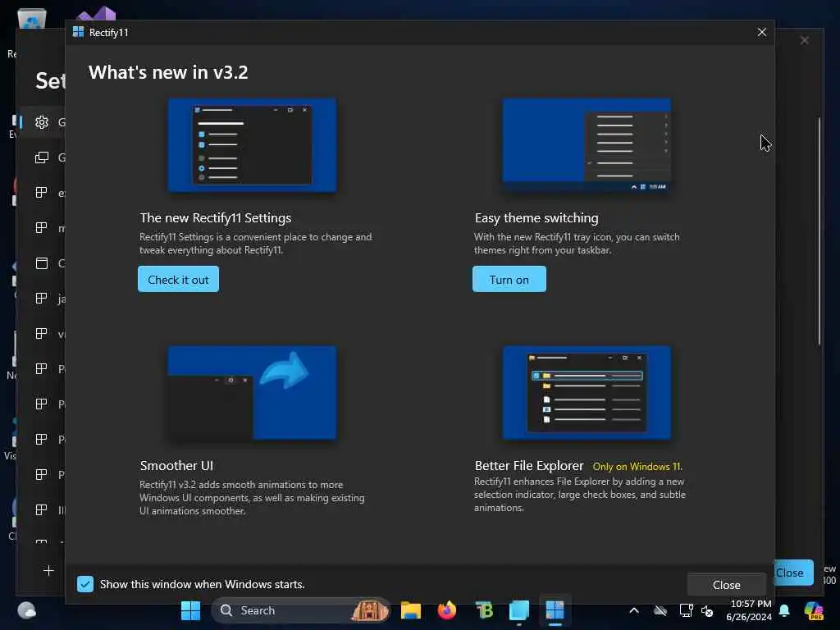Screen dimensions: 840x630
Task: Click 'Easy theme switching' title
Action: click(x=536, y=218)
